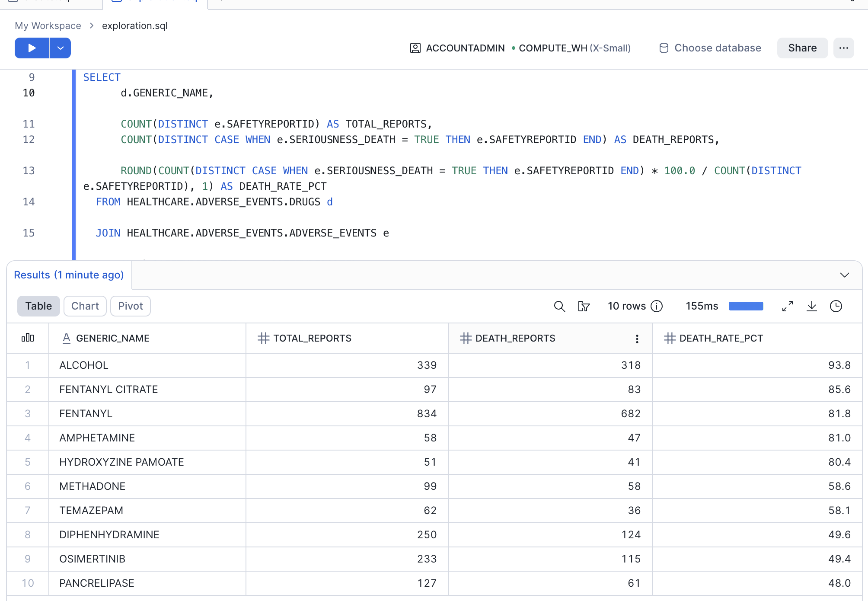The width and height of the screenshot is (868, 601).
Task: Click DEATH_RATE_PCT column header
Action: point(757,338)
